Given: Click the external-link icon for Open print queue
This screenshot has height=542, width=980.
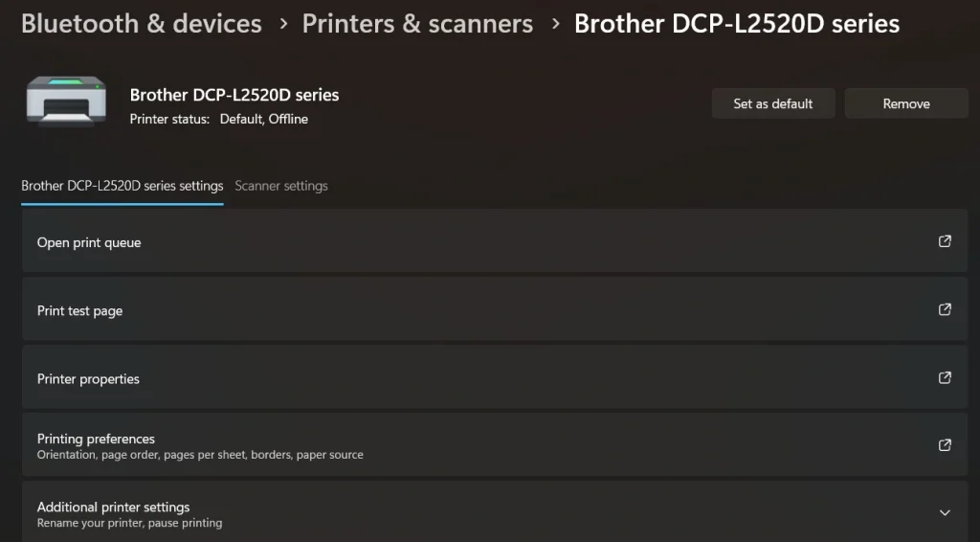Looking at the screenshot, I should [945, 241].
